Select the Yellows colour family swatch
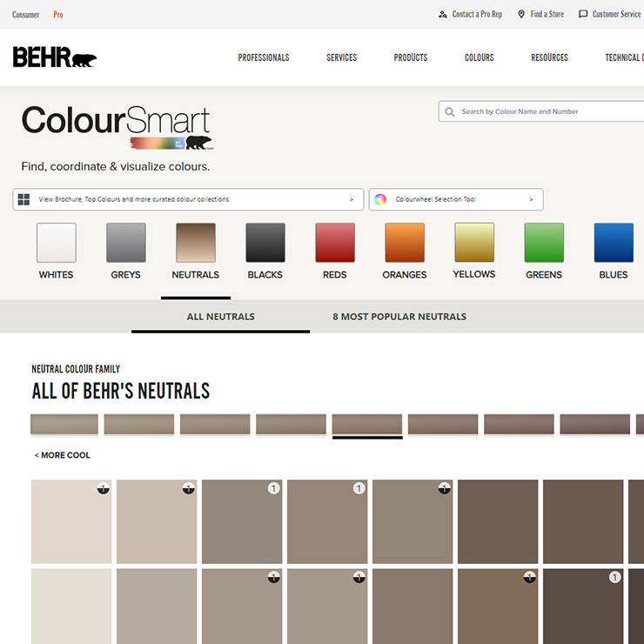 pos(474,242)
